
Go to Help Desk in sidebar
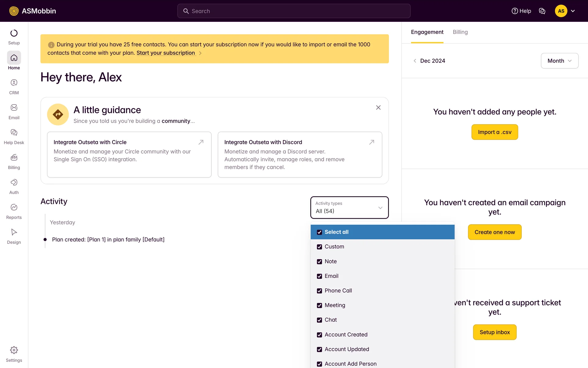click(x=14, y=132)
